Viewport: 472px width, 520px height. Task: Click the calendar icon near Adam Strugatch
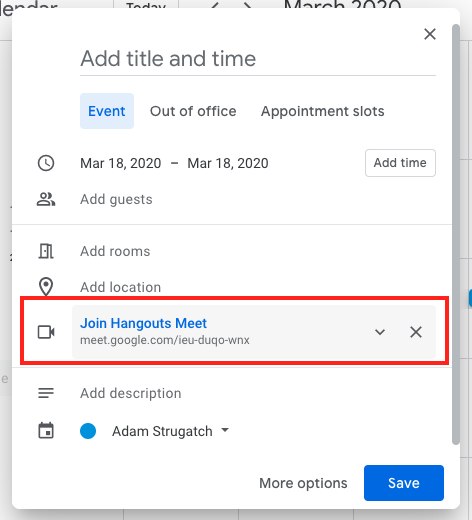pyautogui.click(x=46, y=431)
